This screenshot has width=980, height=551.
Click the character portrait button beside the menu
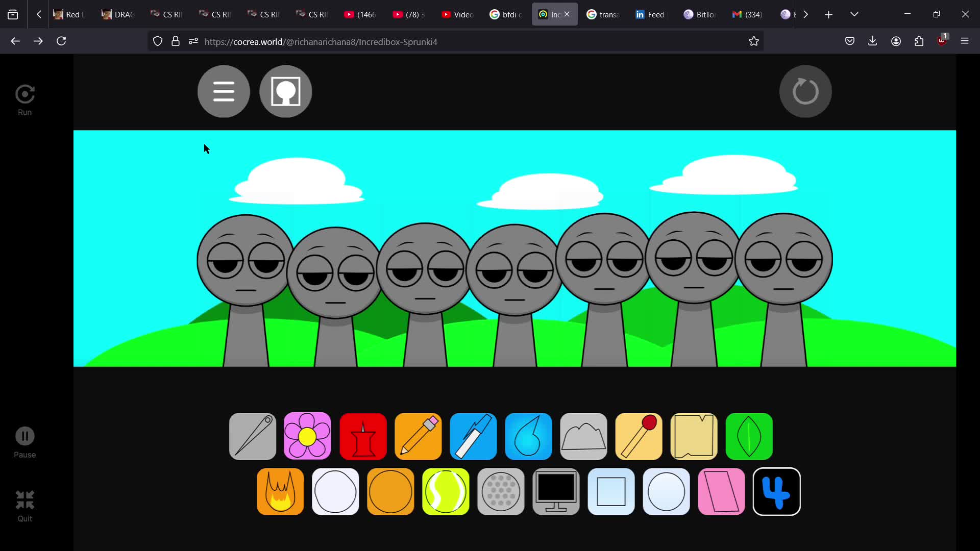click(285, 91)
